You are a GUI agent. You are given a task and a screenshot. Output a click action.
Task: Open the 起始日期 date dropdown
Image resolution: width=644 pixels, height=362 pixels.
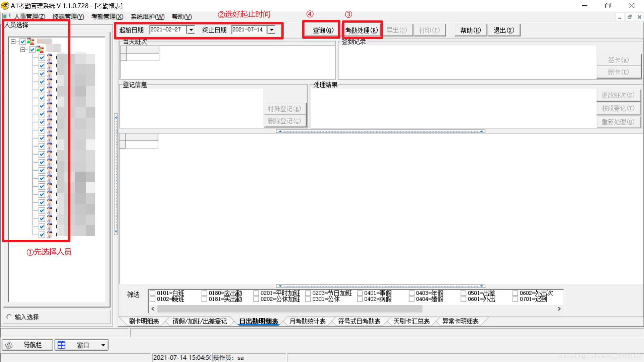pos(191,30)
